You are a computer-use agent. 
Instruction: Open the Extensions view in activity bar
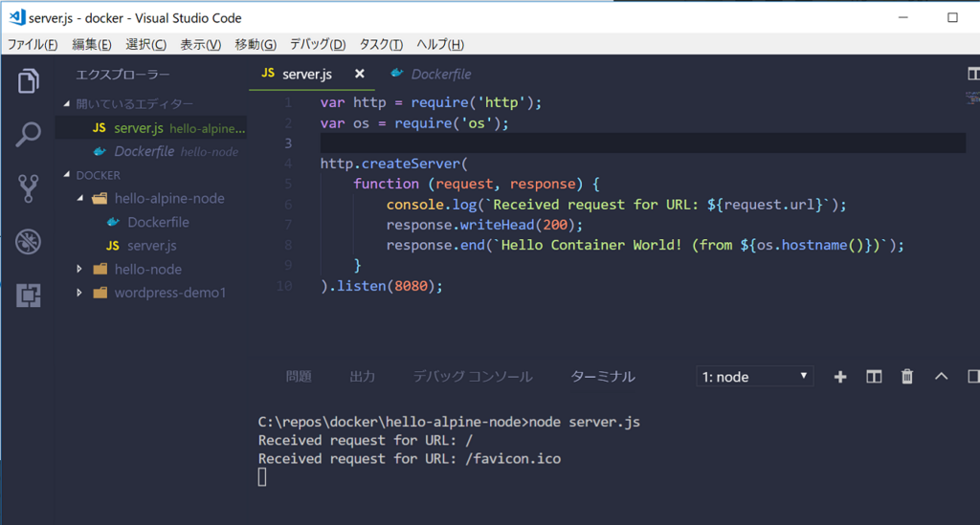point(28,295)
